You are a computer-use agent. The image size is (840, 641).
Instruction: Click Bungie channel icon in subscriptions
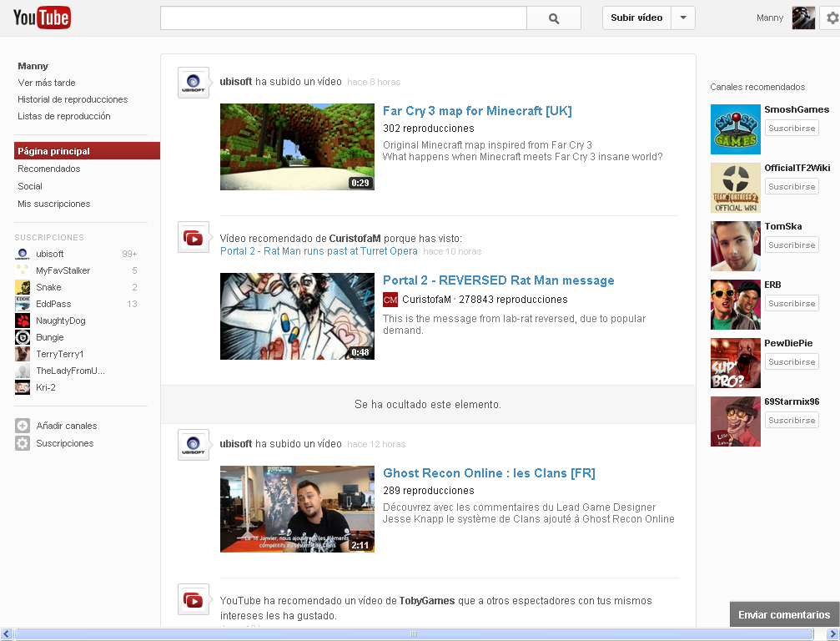23,337
